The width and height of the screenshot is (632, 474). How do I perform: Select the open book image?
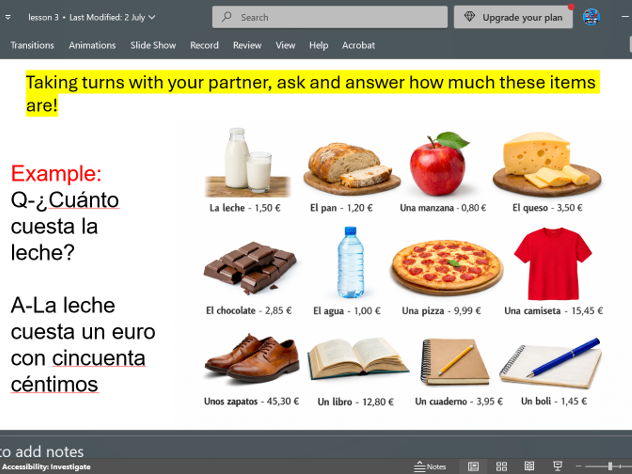pyautogui.click(x=358, y=359)
